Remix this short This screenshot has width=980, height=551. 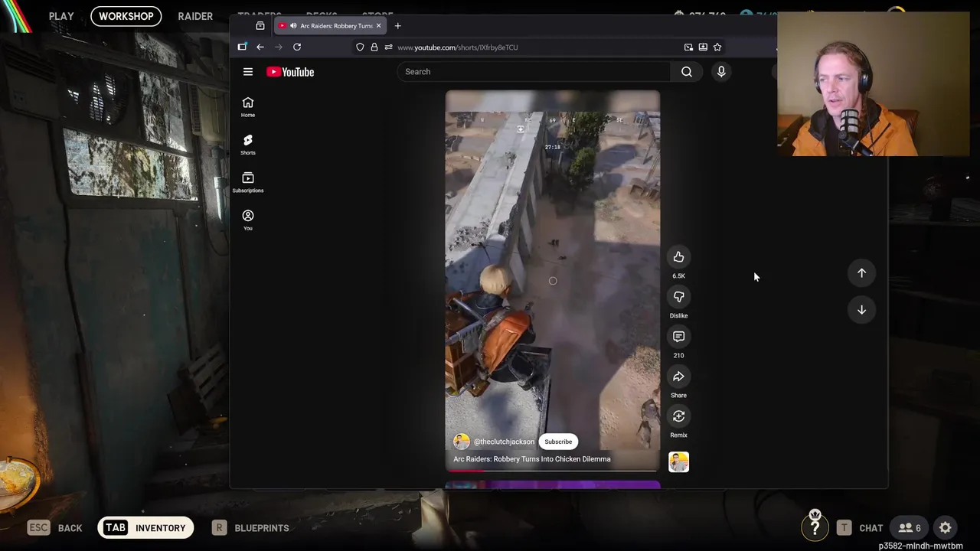[678, 416]
